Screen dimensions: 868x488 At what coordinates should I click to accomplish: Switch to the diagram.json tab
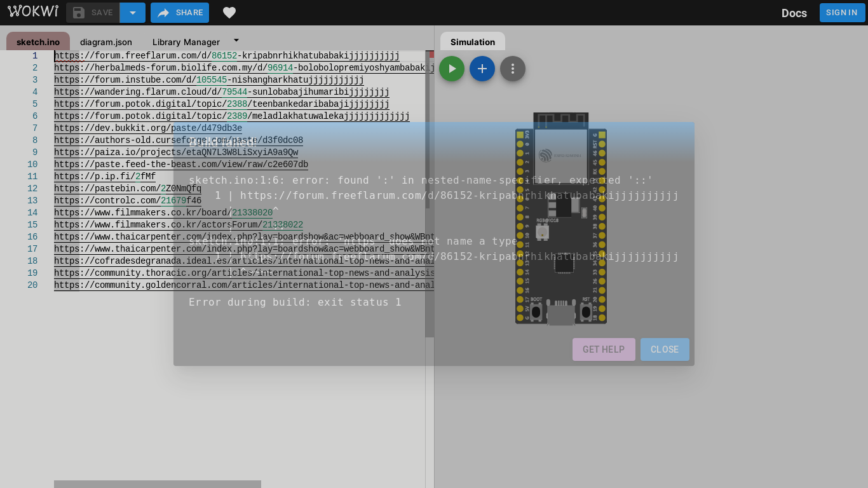coord(106,42)
